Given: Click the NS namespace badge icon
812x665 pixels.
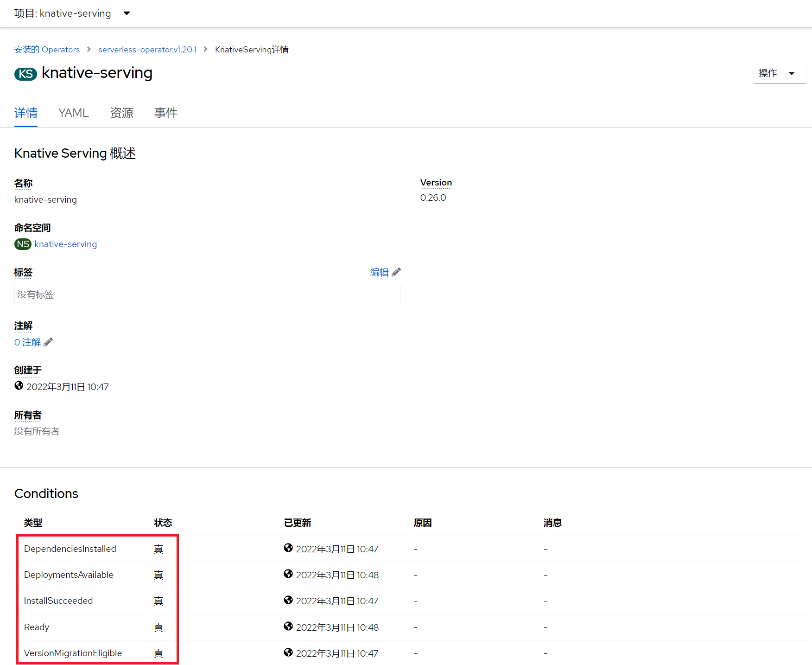Looking at the screenshot, I should pyautogui.click(x=23, y=244).
